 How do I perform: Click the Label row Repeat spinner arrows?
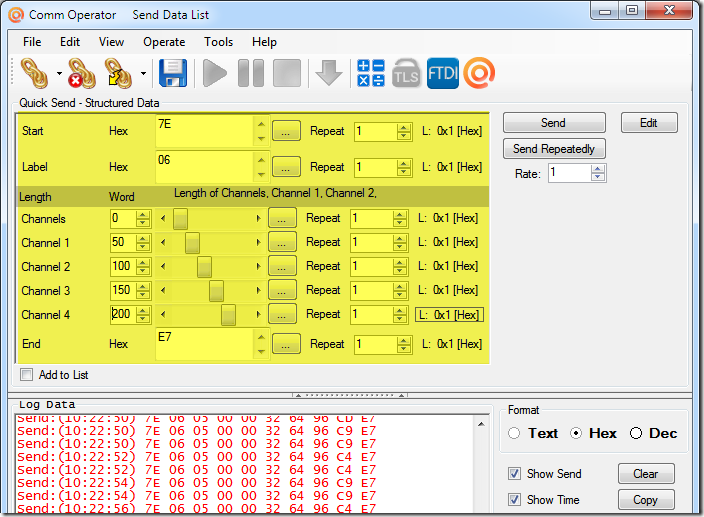coord(404,168)
